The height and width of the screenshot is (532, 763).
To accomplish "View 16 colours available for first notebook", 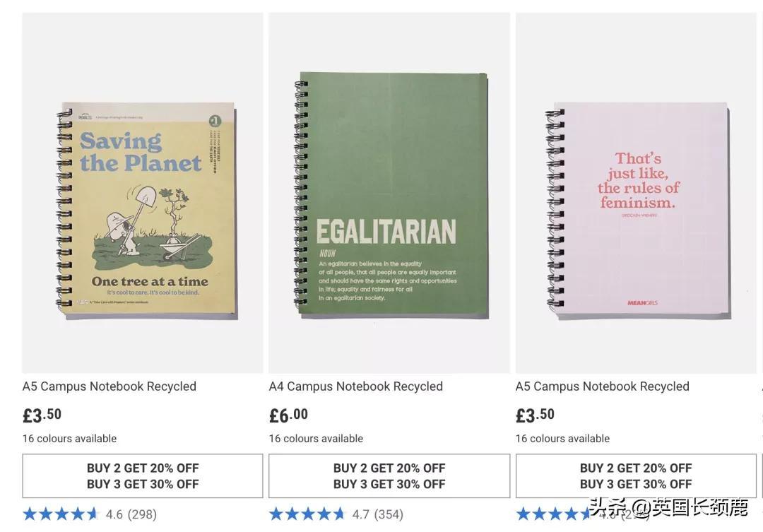I will pos(69,439).
